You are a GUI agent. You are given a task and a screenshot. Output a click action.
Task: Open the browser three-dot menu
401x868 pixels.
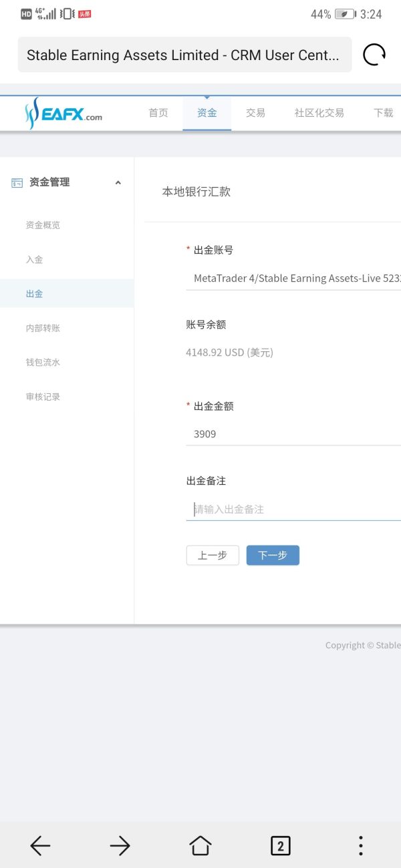pos(360,846)
